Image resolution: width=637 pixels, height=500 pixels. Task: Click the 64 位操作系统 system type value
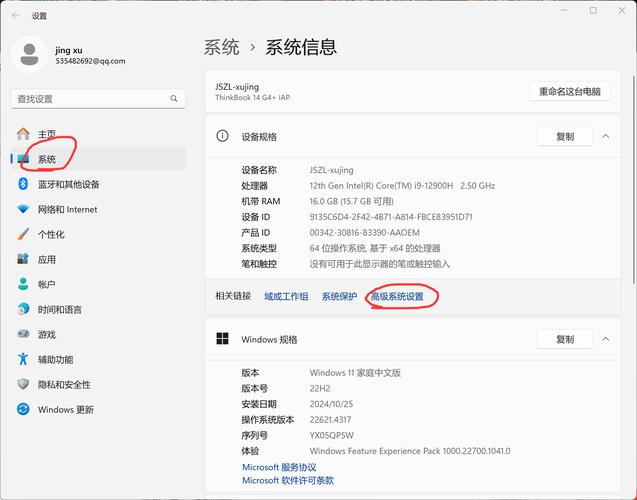(x=375, y=248)
